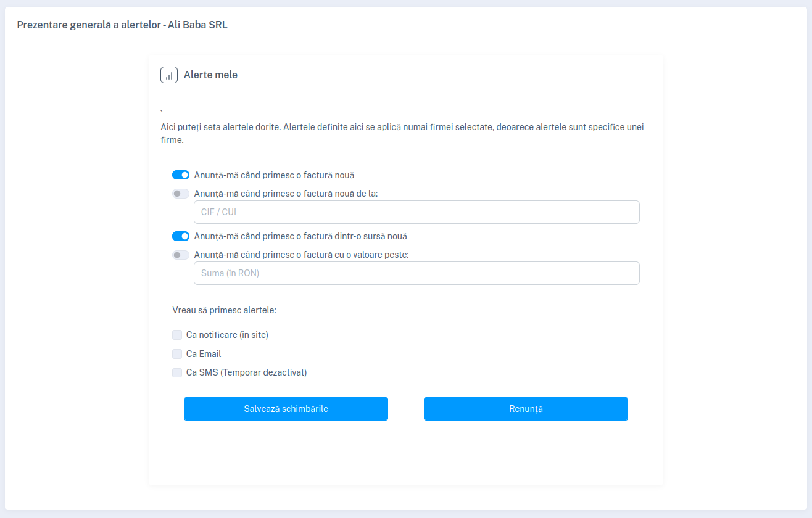
Task: Focus the CIF / CUI input field
Action: [416, 212]
